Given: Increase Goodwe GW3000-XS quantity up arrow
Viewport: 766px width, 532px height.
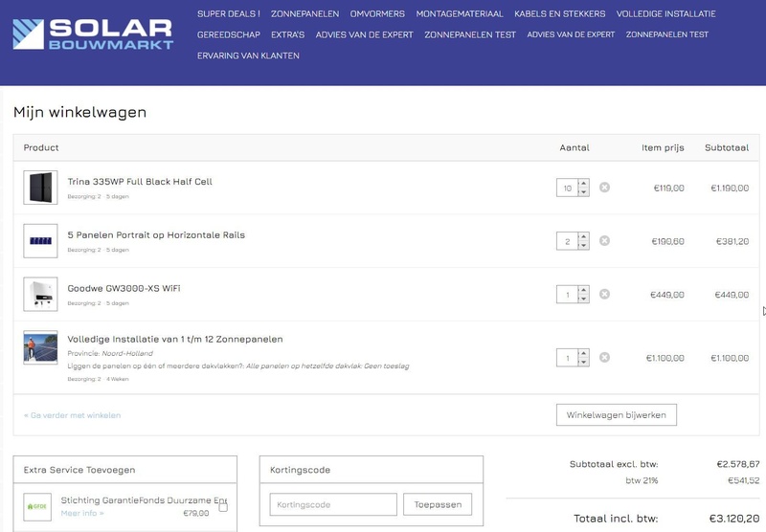Looking at the screenshot, I should tap(583, 290).
